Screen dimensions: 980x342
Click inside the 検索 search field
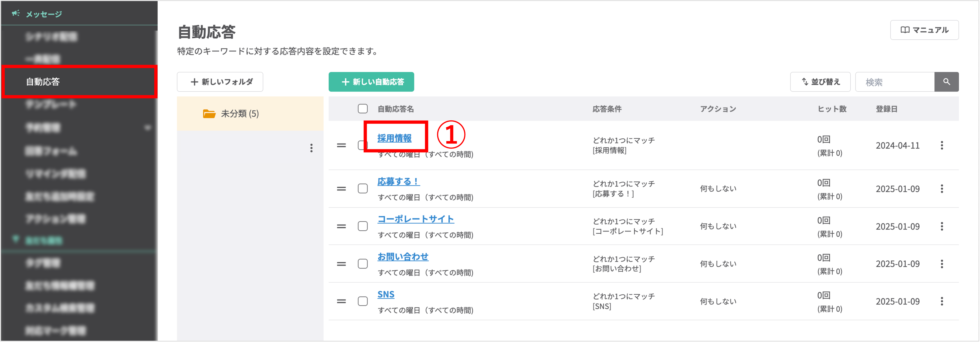click(894, 82)
